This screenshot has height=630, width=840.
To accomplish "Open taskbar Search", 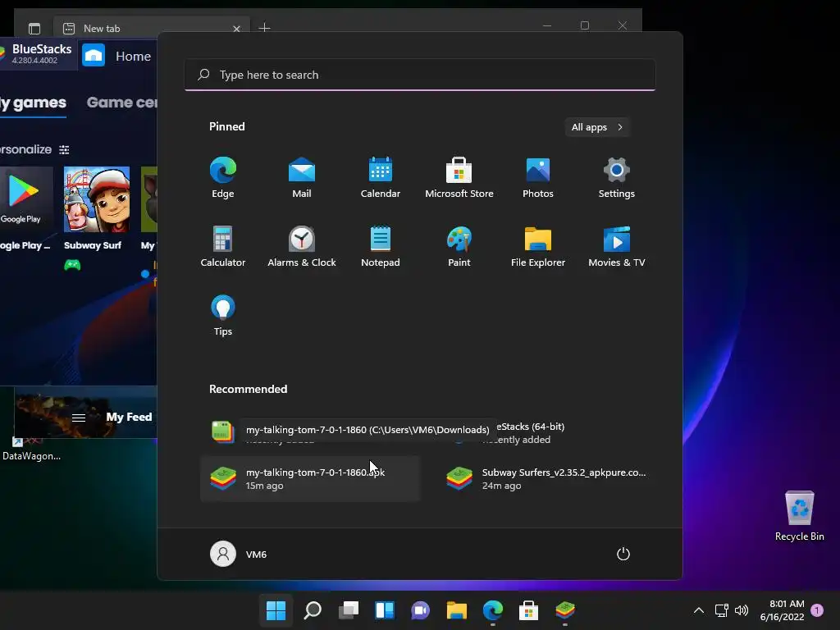I will pyautogui.click(x=313, y=610).
